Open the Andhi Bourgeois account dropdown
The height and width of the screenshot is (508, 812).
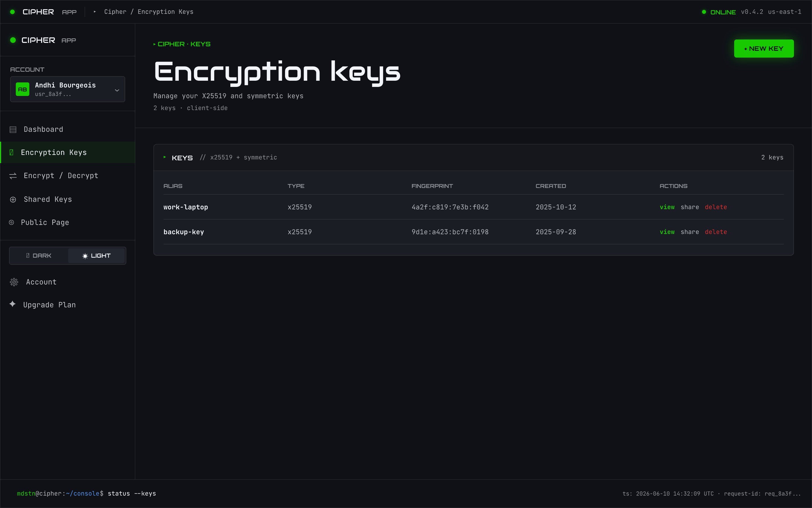[x=67, y=89]
